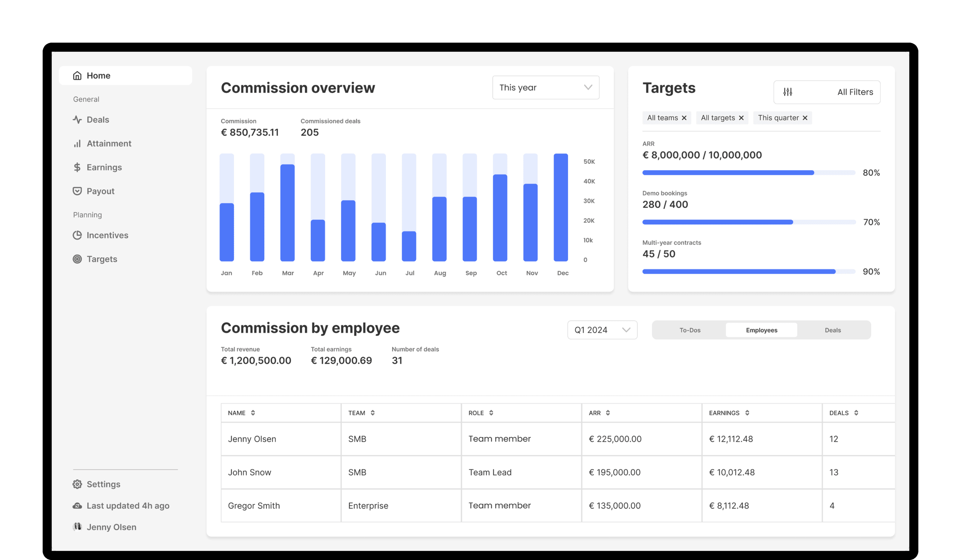Open Incentives using the pie-chart icon
The height and width of the screenshot is (560, 961).
77,235
